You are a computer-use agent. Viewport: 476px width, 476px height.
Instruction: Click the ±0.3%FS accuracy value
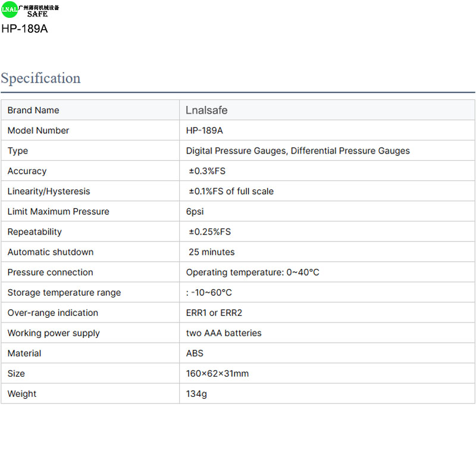[207, 171]
